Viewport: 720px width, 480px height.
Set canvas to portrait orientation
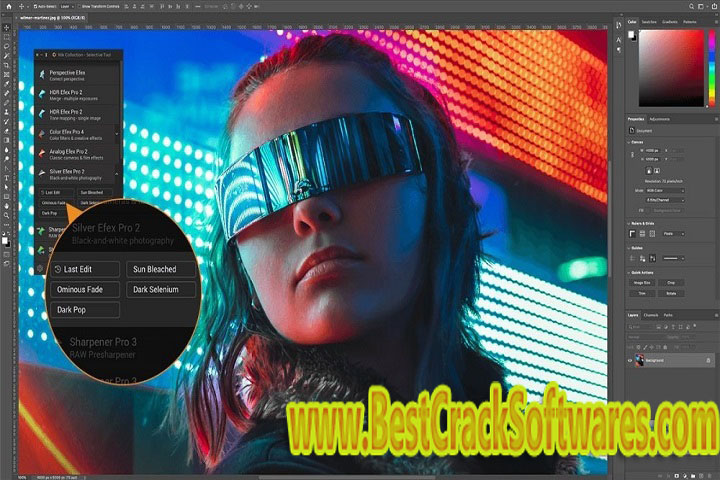tap(649, 171)
